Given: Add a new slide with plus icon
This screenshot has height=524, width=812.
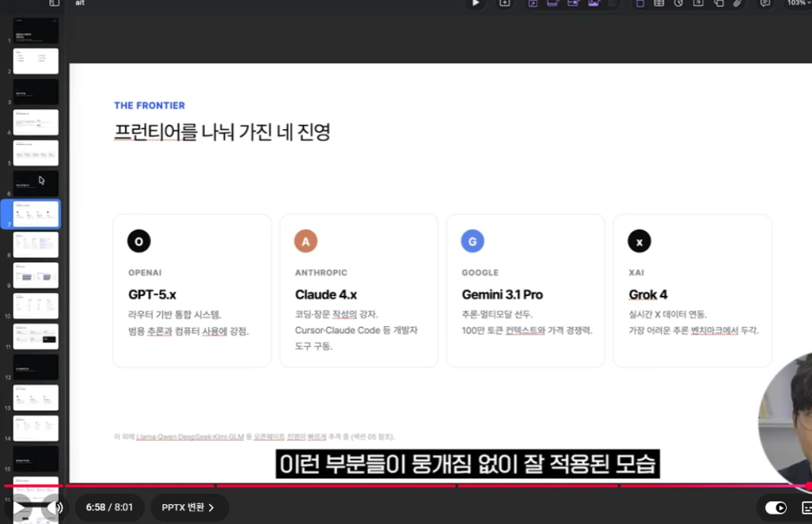Looking at the screenshot, I should [x=504, y=3].
